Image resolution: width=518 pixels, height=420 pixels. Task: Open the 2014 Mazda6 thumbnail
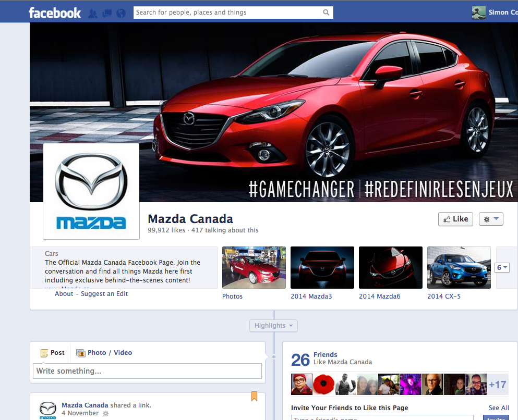coord(391,267)
